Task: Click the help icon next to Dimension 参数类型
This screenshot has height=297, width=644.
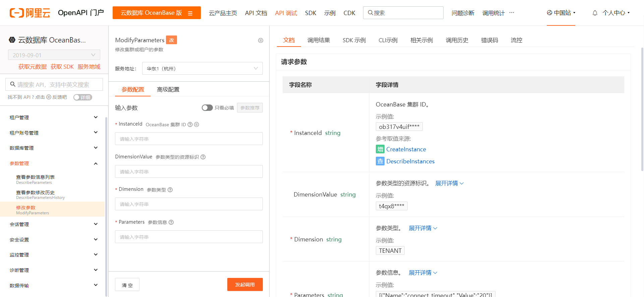Action: pos(170,190)
